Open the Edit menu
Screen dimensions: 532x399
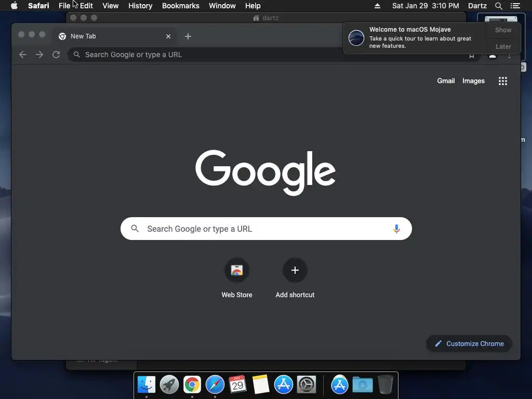tap(86, 6)
